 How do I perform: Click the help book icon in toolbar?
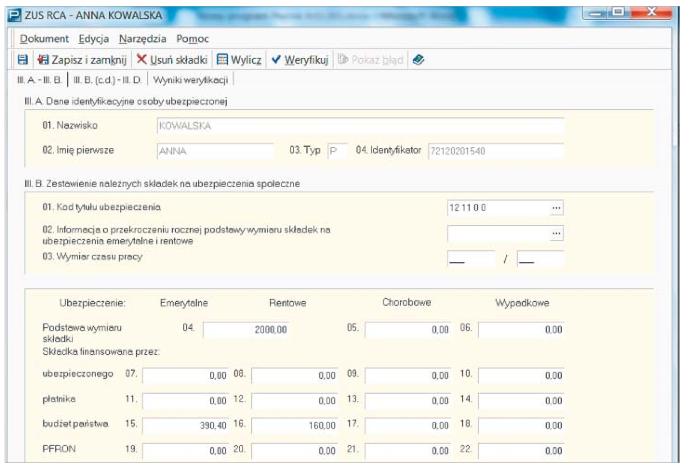point(418,60)
